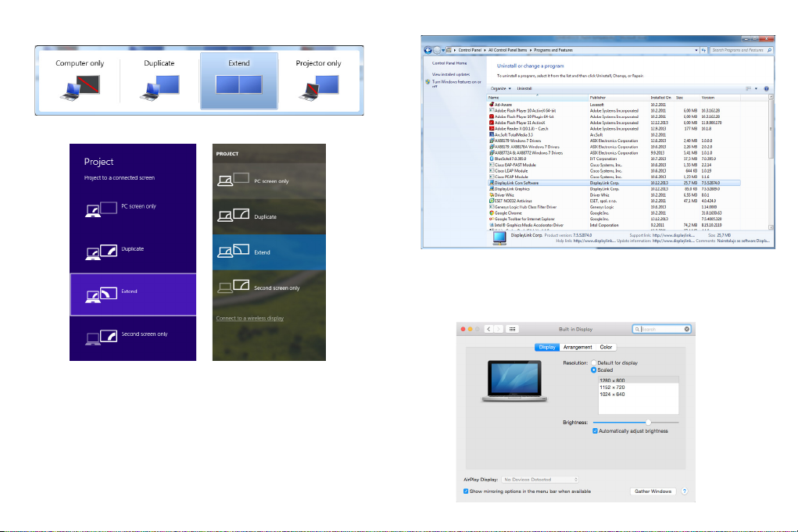Switch to the Arrangement tab
Viewport: 798px width, 532px height.
point(577,347)
